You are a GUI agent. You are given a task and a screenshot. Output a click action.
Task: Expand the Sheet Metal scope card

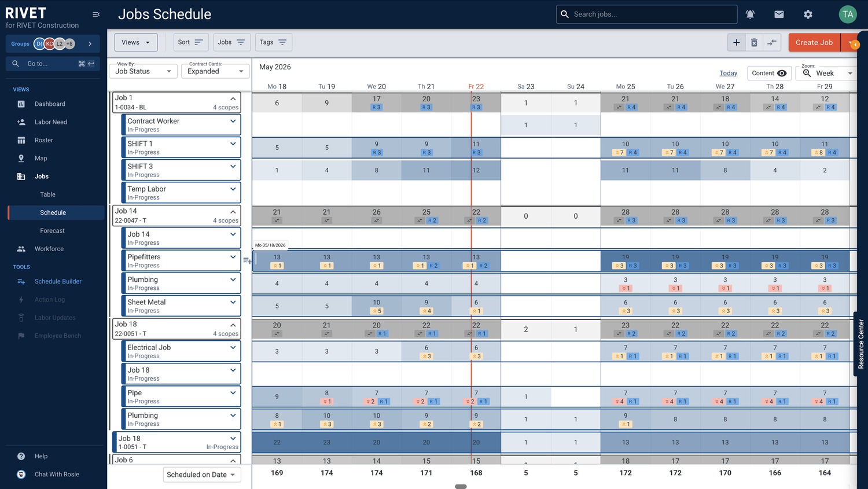233,302
